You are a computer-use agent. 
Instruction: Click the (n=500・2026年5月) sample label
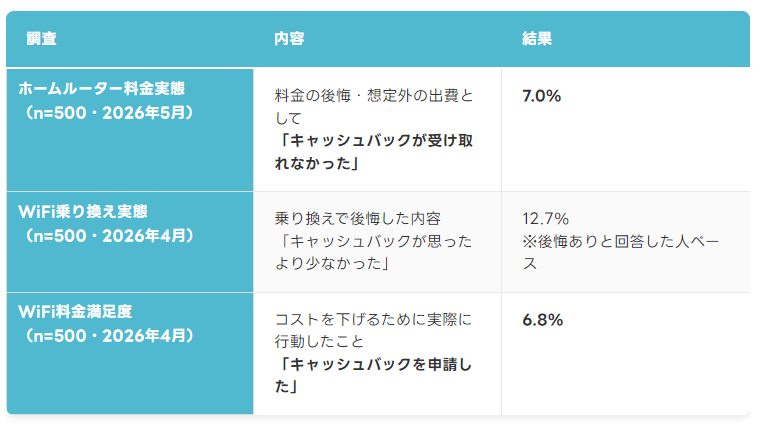coord(109,113)
